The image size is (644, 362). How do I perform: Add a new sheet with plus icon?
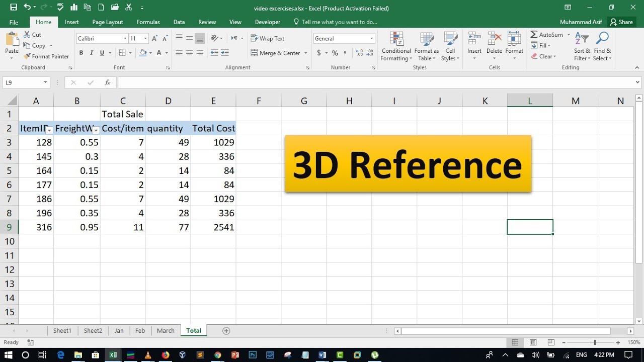pyautogui.click(x=226, y=331)
